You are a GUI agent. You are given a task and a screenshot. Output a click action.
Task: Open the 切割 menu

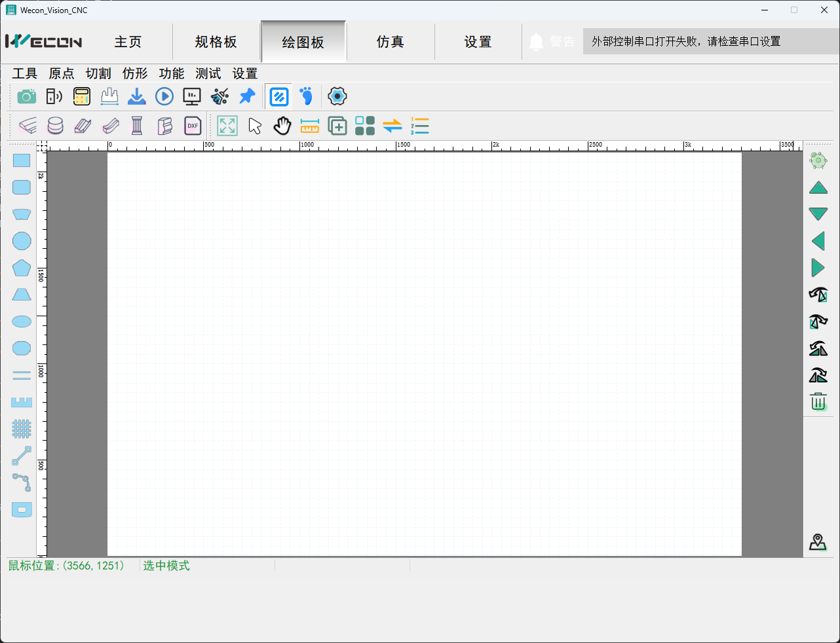tap(98, 73)
